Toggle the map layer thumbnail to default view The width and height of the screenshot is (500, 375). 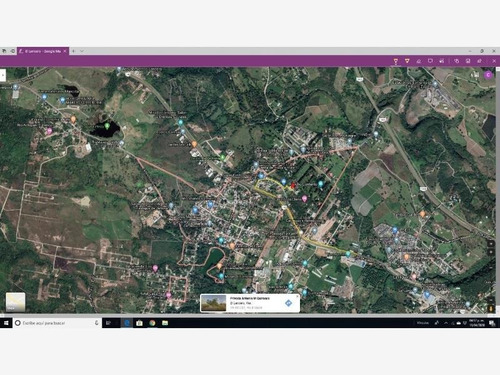(x=15, y=302)
